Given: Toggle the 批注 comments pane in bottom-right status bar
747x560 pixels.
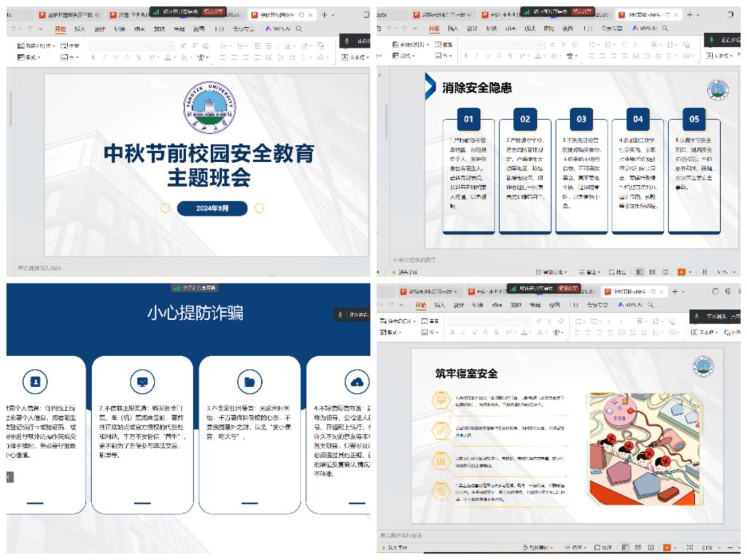Looking at the screenshot, I should coord(603,547).
